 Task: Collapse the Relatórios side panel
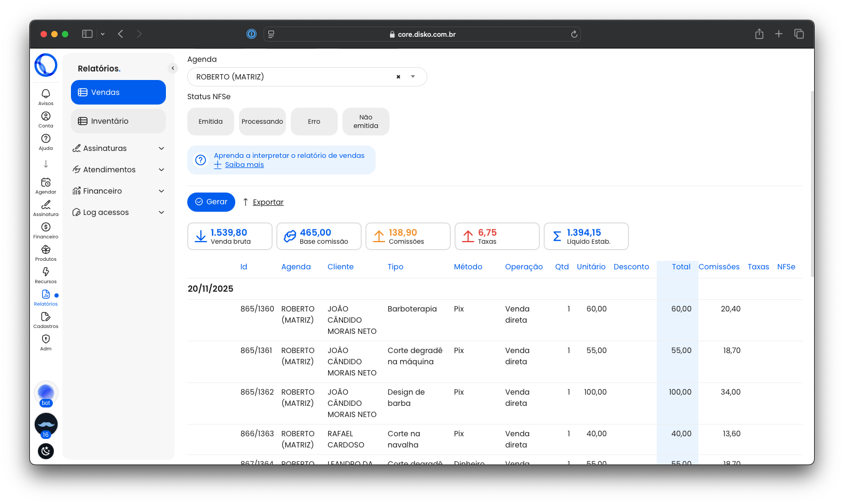(173, 68)
